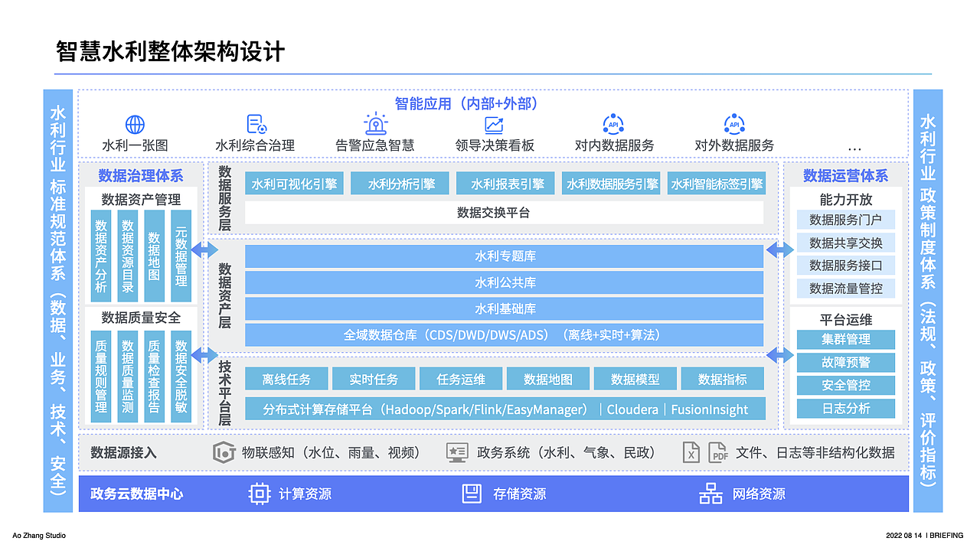Click the Ao Zhang Studio footer text
The height and width of the screenshot is (551, 980).
pos(39,535)
